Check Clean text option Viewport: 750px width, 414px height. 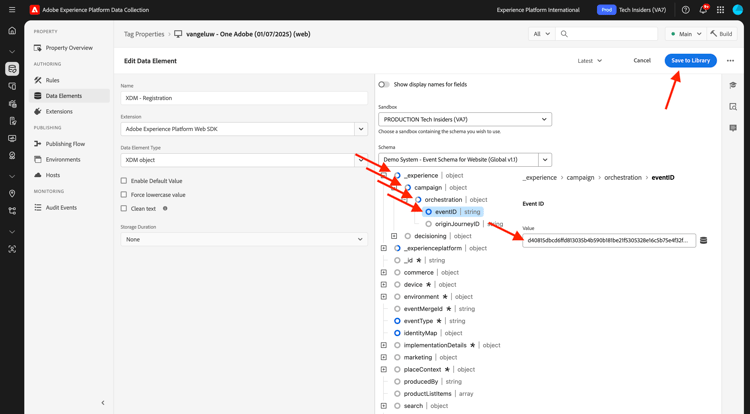pos(124,208)
